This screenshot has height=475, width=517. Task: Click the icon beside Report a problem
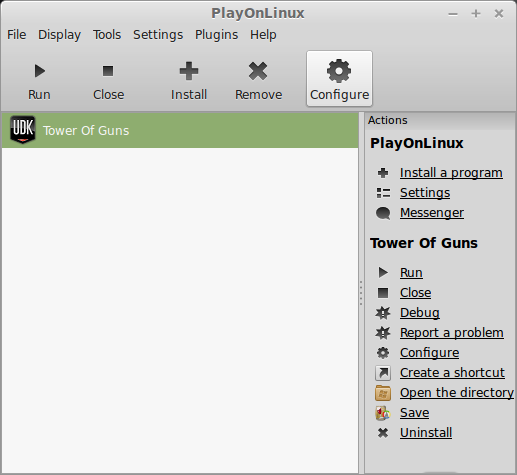(x=383, y=333)
